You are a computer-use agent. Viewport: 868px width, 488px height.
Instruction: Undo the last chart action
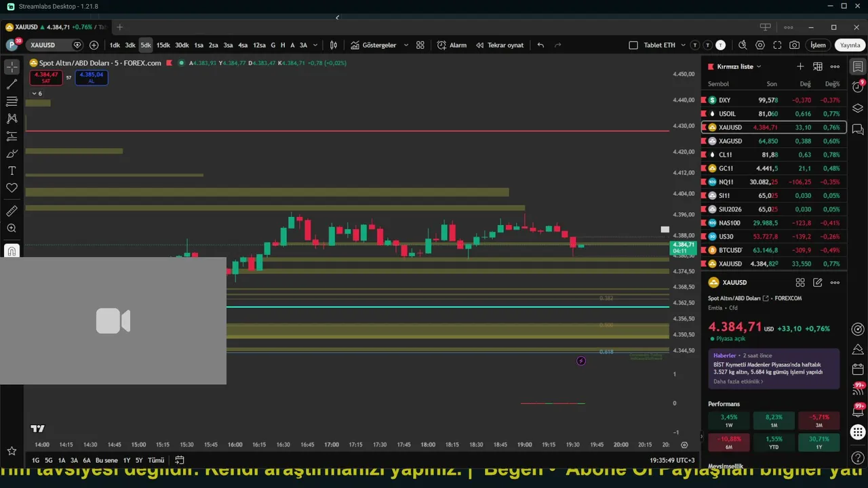click(x=540, y=45)
